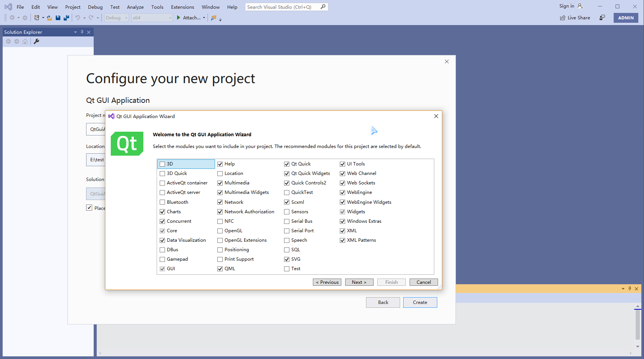Click the Create button
The width and height of the screenshot is (644, 359).
pos(420,302)
